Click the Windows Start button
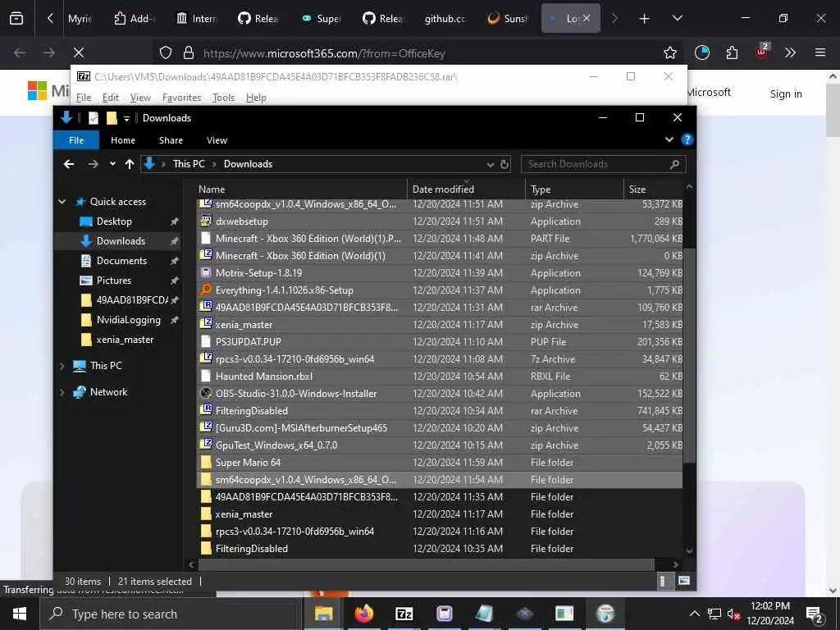The image size is (840, 630). pos(20,614)
